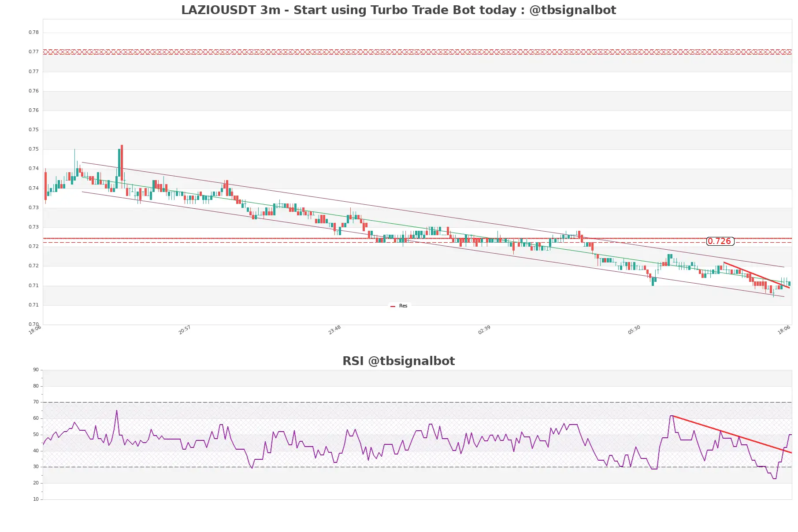Click the LAZIOUSDT 3m chart title

[x=398, y=10]
